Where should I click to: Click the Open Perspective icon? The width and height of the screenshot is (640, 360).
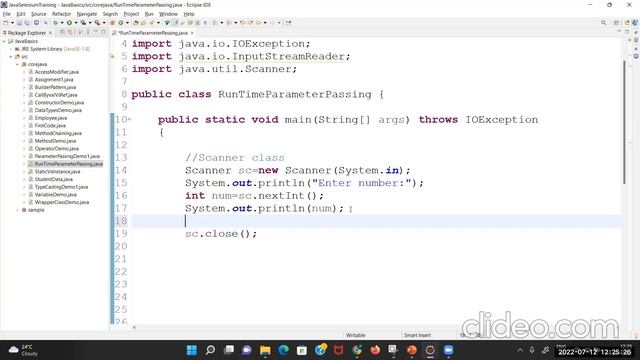617,23
